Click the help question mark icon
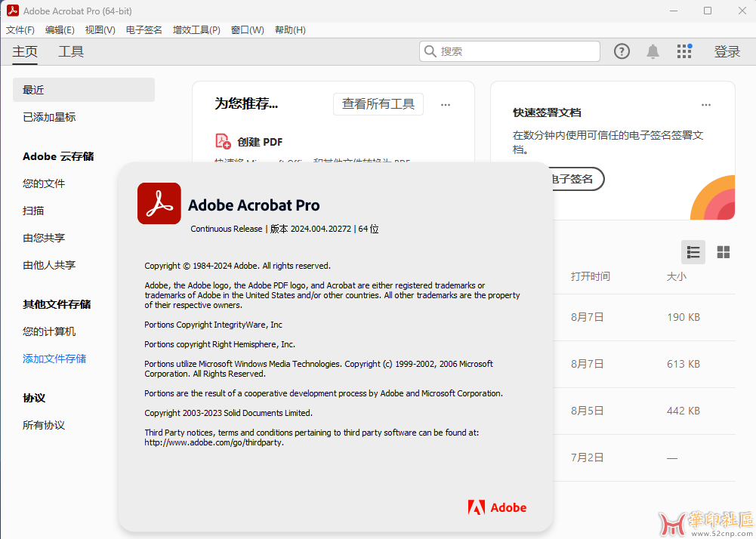This screenshot has width=756, height=539. 622,51
